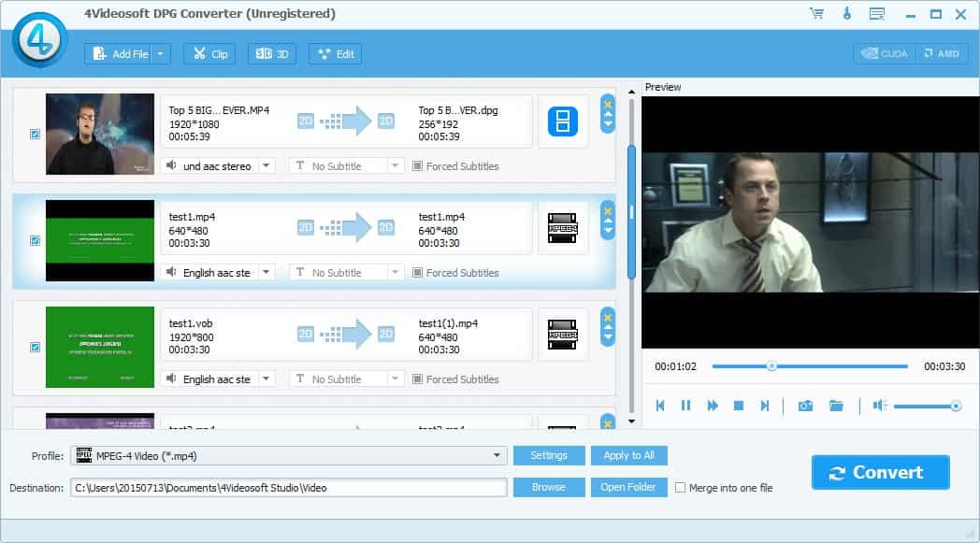Uncheck the test1.mp4 file checkbox
The height and width of the screenshot is (543, 980).
35,240
